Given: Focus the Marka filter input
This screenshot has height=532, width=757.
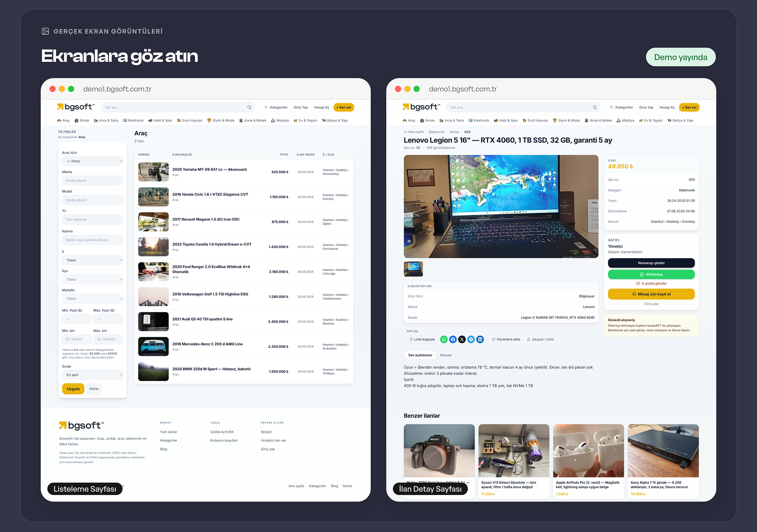Looking at the screenshot, I should pyautogui.click(x=93, y=180).
